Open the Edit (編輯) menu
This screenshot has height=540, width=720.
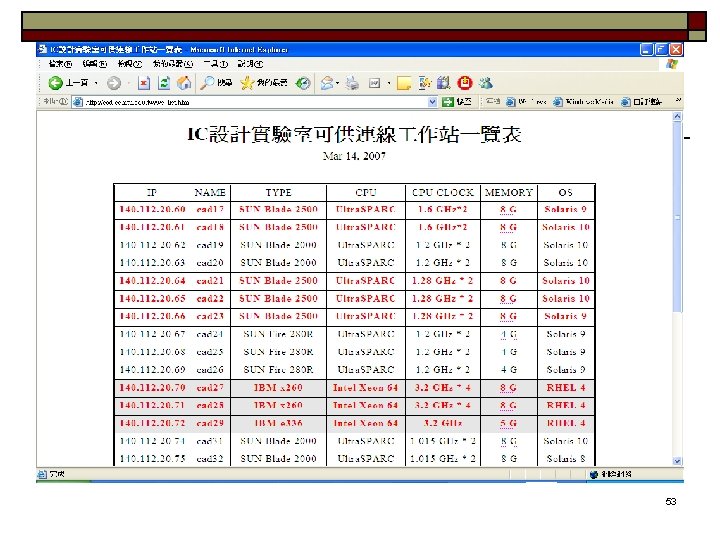pyautogui.click(x=95, y=64)
